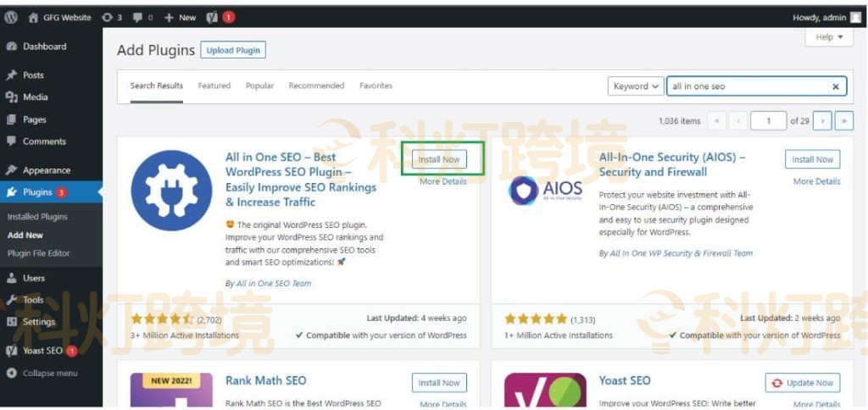Open the Plugins sidebar menu
Screen dimensions: 868x410
pos(37,192)
